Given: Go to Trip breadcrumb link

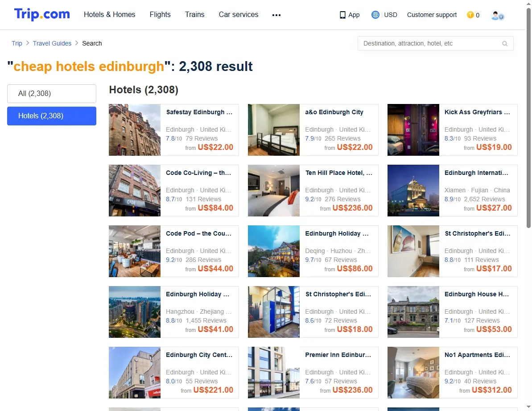Looking at the screenshot, I should click(x=17, y=43).
